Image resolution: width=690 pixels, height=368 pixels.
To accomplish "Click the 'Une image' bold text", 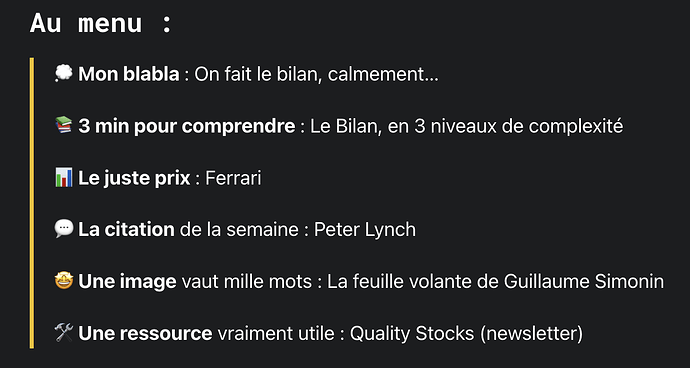I will pyautogui.click(x=127, y=282).
